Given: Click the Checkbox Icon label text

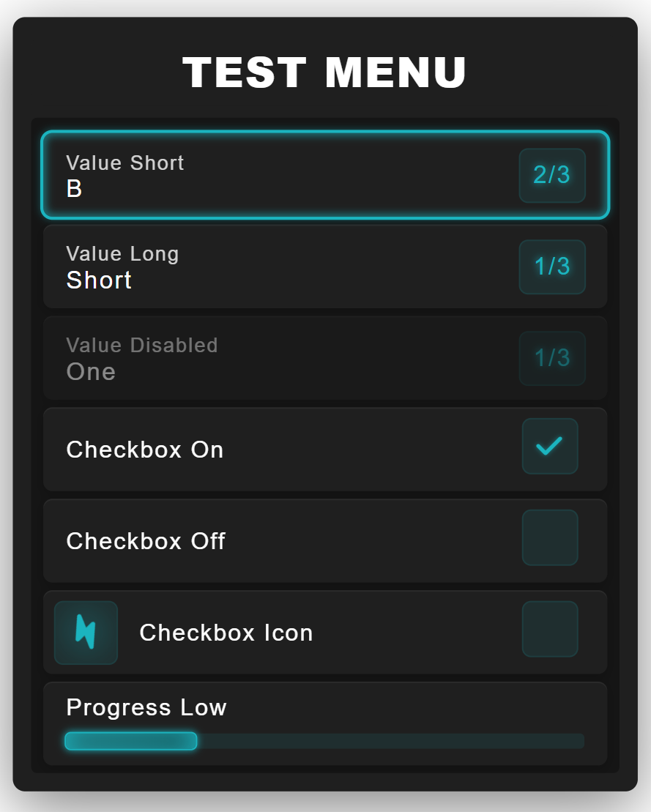Looking at the screenshot, I should pyautogui.click(x=226, y=633).
